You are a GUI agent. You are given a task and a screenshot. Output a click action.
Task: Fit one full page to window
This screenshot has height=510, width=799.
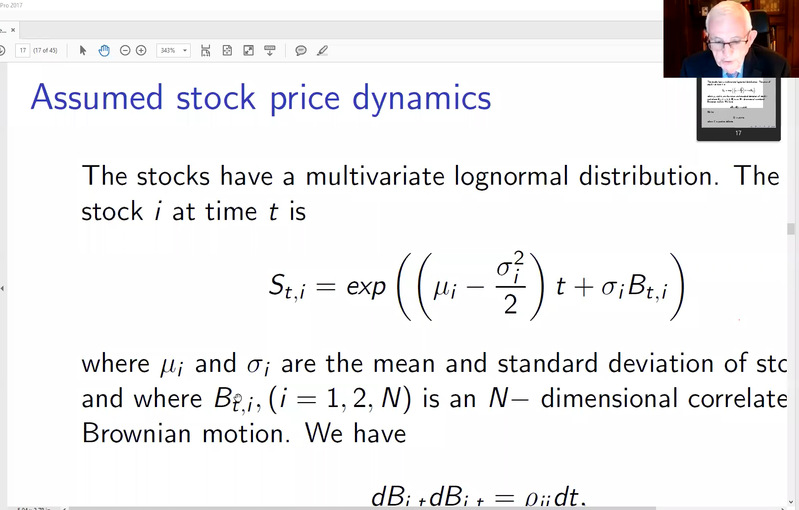pos(227,50)
